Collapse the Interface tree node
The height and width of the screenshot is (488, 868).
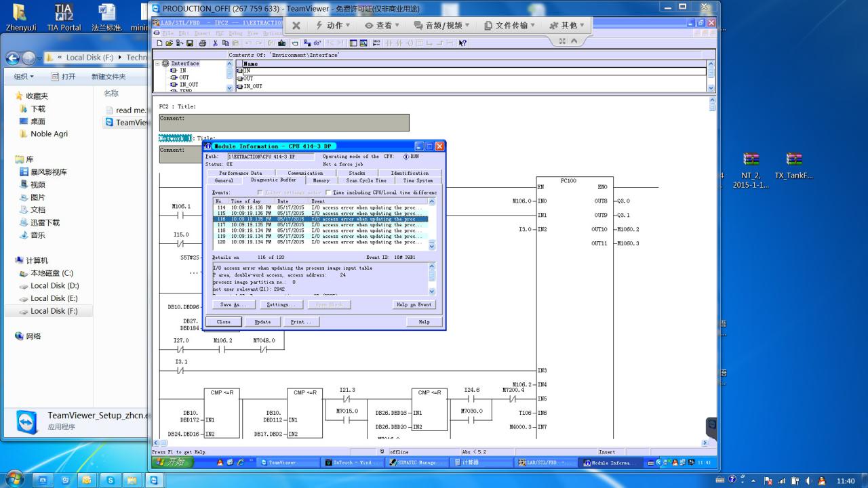pyautogui.click(x=157, y=64)
